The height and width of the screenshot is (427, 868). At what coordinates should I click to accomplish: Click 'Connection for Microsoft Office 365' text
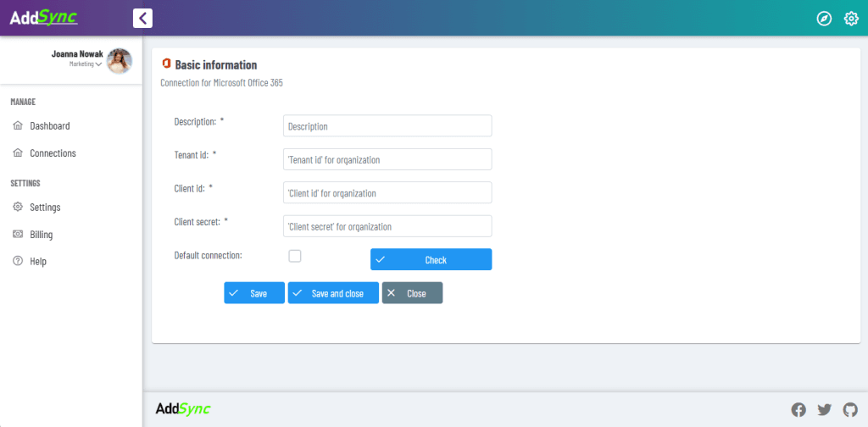(221, 84)
